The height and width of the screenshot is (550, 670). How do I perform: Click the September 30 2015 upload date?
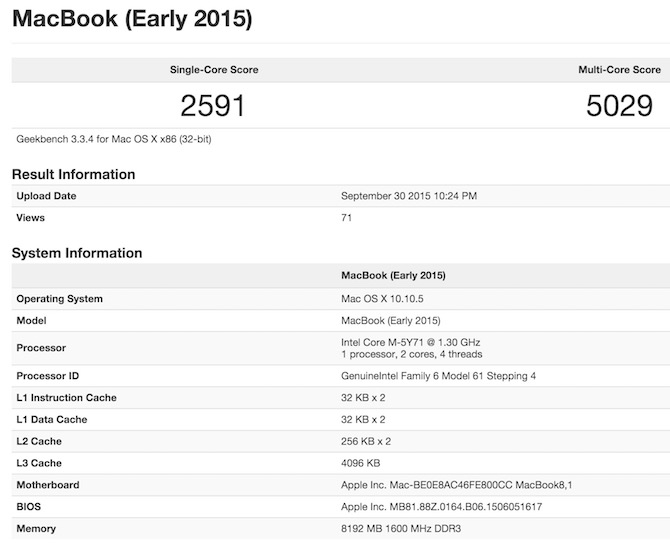(409, 196)
